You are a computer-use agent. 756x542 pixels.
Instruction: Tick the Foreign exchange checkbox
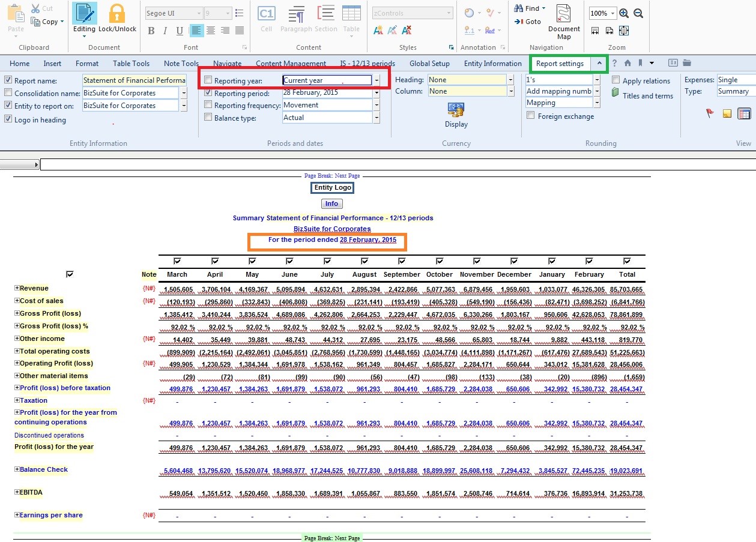click(530, 116)
